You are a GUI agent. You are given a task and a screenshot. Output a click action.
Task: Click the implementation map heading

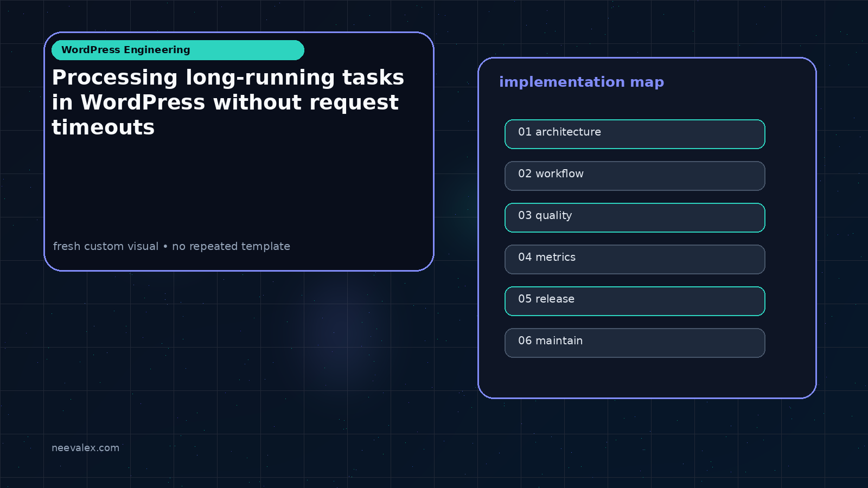[582, 82]
